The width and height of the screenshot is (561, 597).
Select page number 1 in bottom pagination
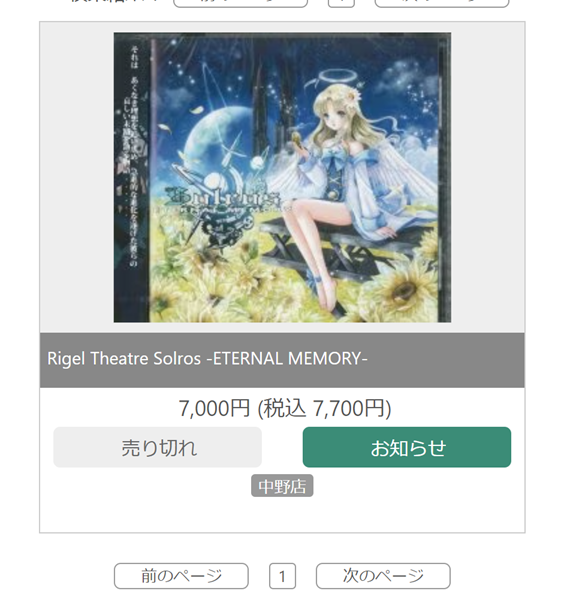282,576
